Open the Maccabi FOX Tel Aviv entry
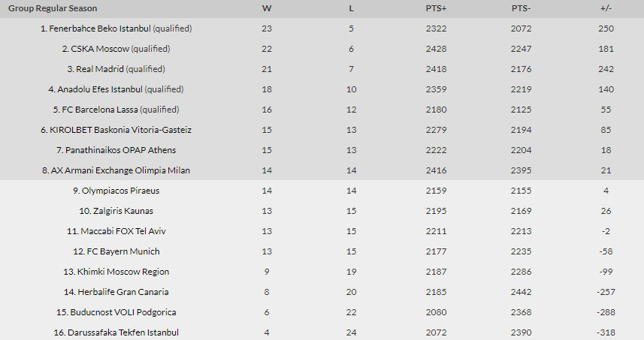This screenshot has height=340, width=644. click(122, 231)
